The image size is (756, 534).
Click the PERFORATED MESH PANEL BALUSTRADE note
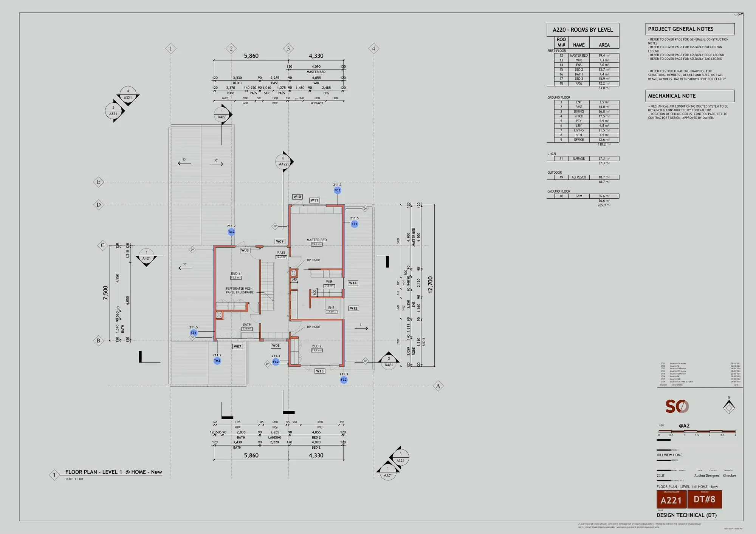coord(240,290)
